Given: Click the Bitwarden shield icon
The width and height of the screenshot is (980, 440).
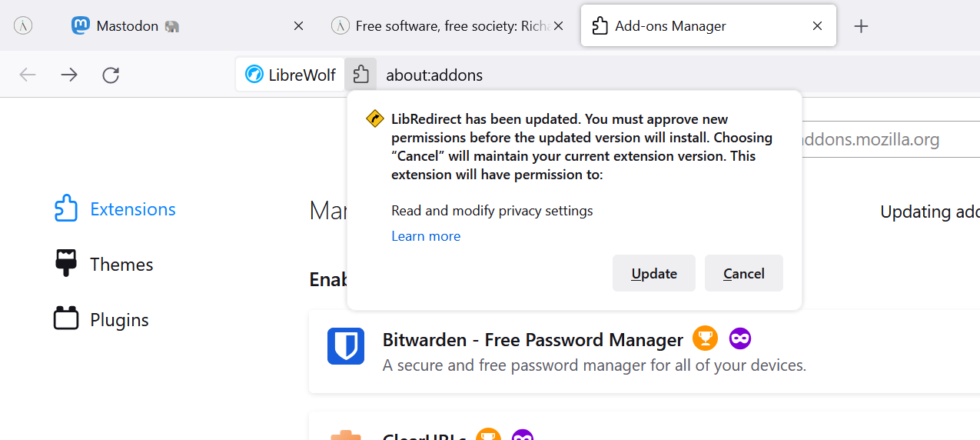Looking at the screenshot, I should tap(346, 346).
